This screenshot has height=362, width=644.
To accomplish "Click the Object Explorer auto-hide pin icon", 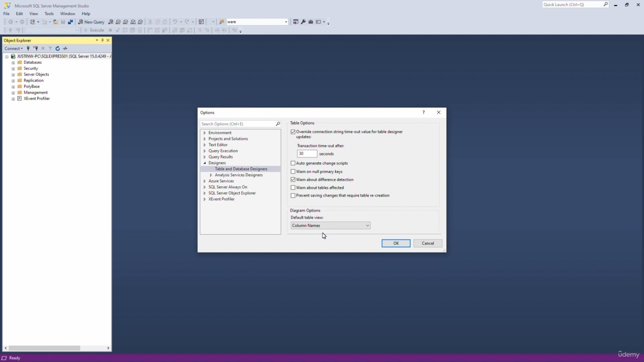I will [102, 40].
